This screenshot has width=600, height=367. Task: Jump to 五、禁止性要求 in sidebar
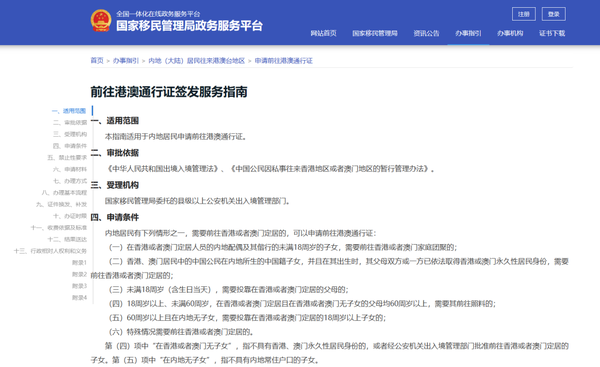tap(67, 157)
